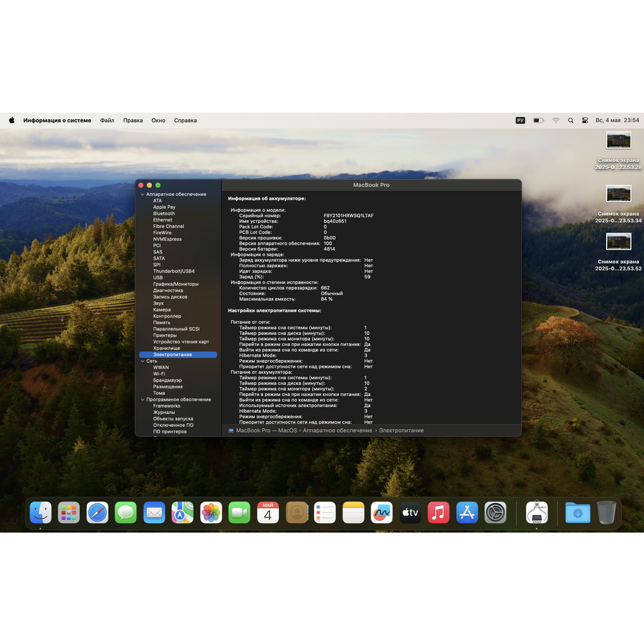Select screenshot file ending 23.53.28 on desktop
The image size is (644, 644).
tap(618, 150)
